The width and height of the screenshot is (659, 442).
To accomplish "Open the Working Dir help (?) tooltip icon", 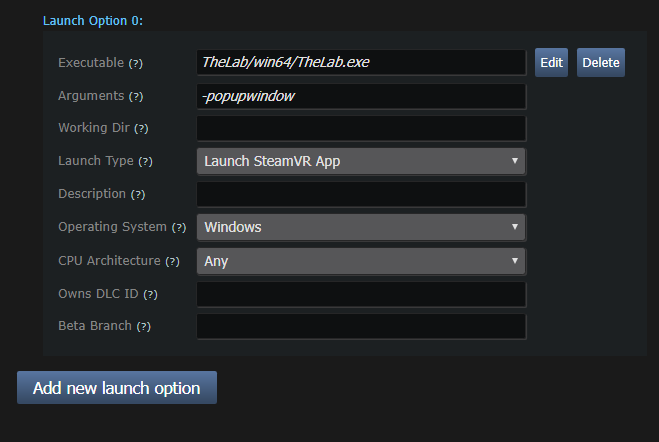I will (141, 129).
